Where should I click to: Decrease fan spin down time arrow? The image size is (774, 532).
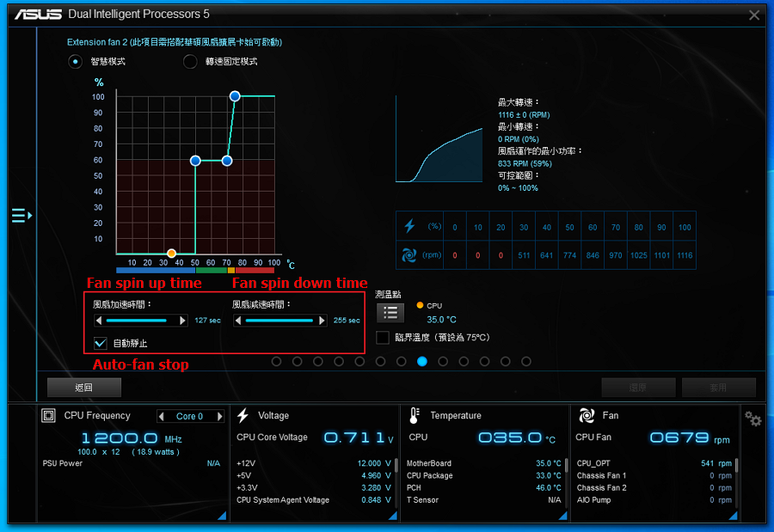pyautogui.click(x=238, y=321)
